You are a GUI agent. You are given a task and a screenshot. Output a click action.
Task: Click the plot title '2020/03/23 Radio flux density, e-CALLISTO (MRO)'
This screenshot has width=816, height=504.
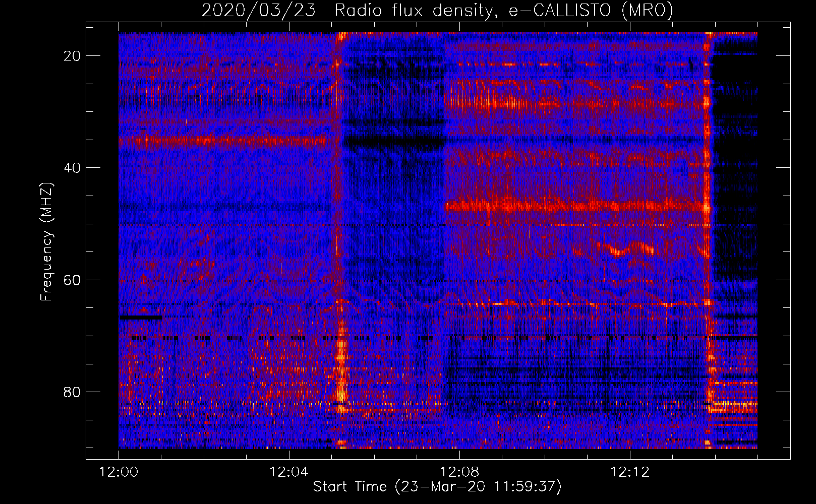tap(437, 10)
